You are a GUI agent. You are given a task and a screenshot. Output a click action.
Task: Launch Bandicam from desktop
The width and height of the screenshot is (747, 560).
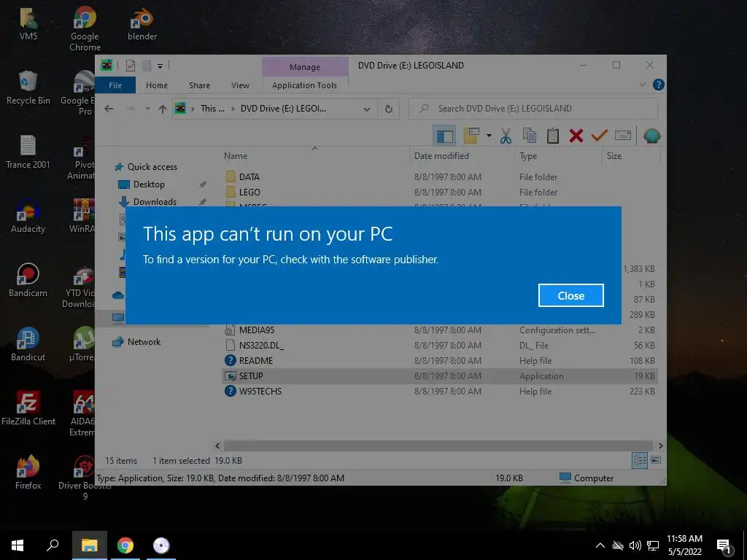click(28, 281)
